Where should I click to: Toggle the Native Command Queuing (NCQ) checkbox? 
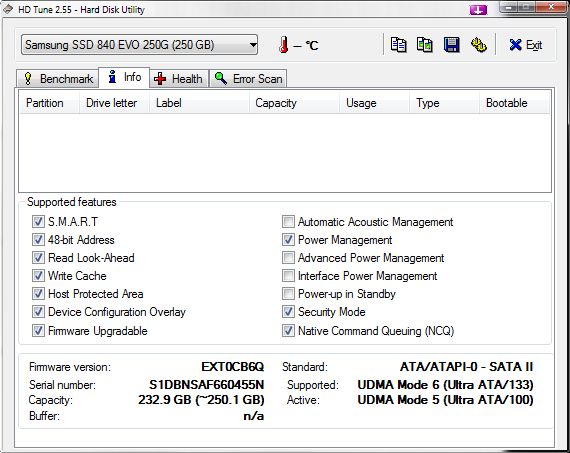pos(288,330)
